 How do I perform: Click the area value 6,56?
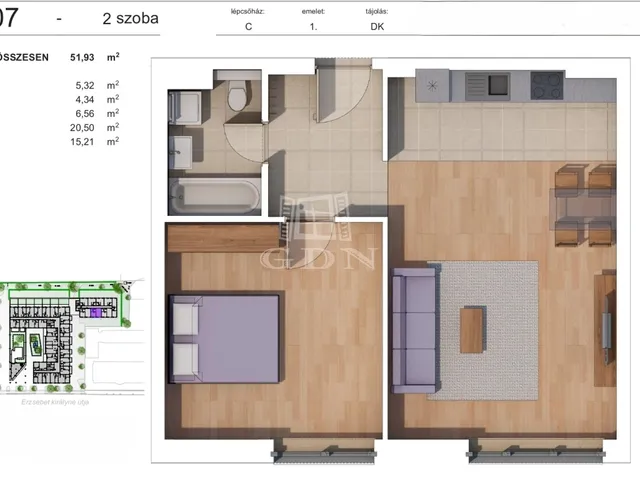[x=85, y=114]
